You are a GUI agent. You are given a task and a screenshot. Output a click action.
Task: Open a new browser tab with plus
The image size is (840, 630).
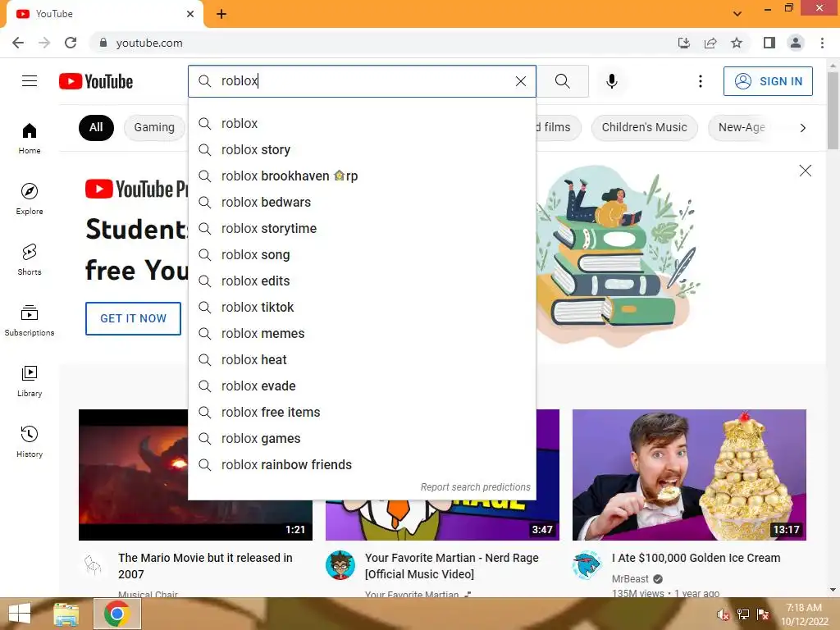pyautogui.click(x=221, y=14)
